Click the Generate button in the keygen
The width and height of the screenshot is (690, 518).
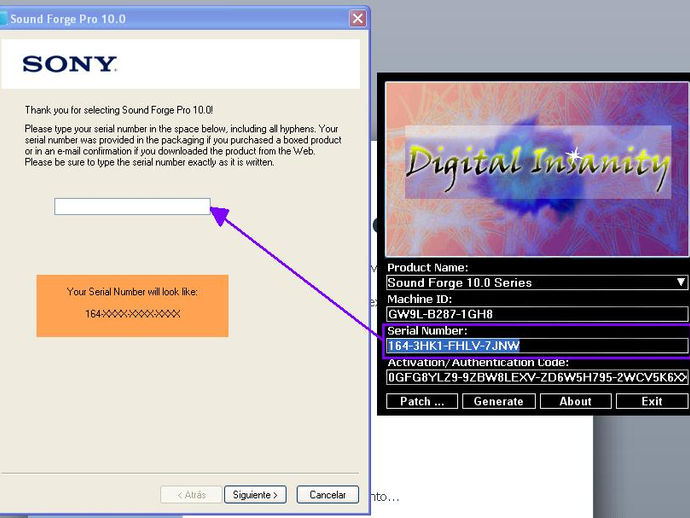(x=499, y=401)
